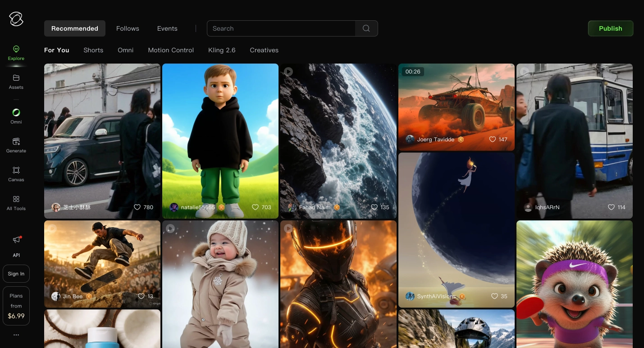Screen dimensions: 644x348
Task: Click into the Search field
Action: (x=281, y=28)
